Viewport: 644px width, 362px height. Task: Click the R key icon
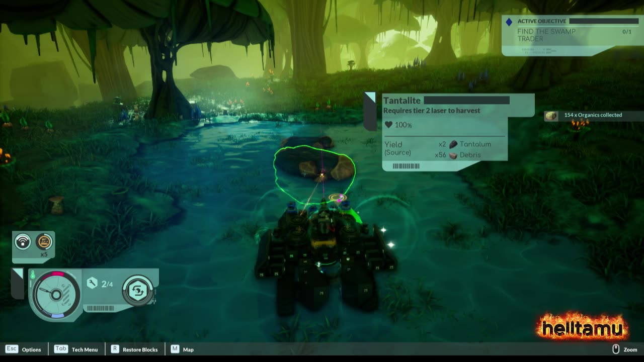115,349
